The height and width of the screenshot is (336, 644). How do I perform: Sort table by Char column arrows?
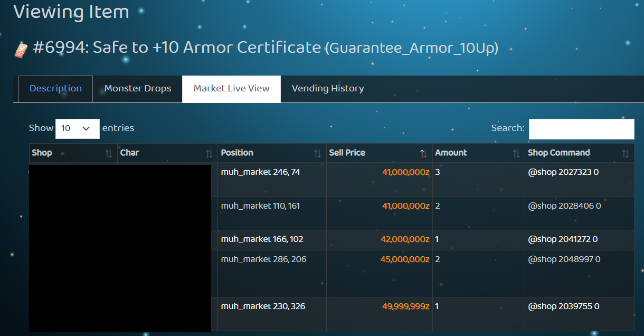point(209,154)
